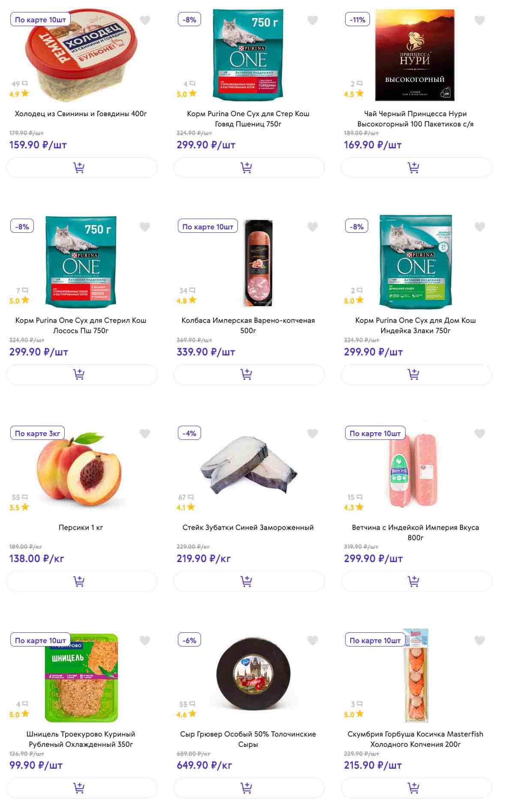Image resolution: width=505 pixels, height=812 pixels.
Task: Toggle heart on Ветчина с Индейкой
Action: [480, 434]
